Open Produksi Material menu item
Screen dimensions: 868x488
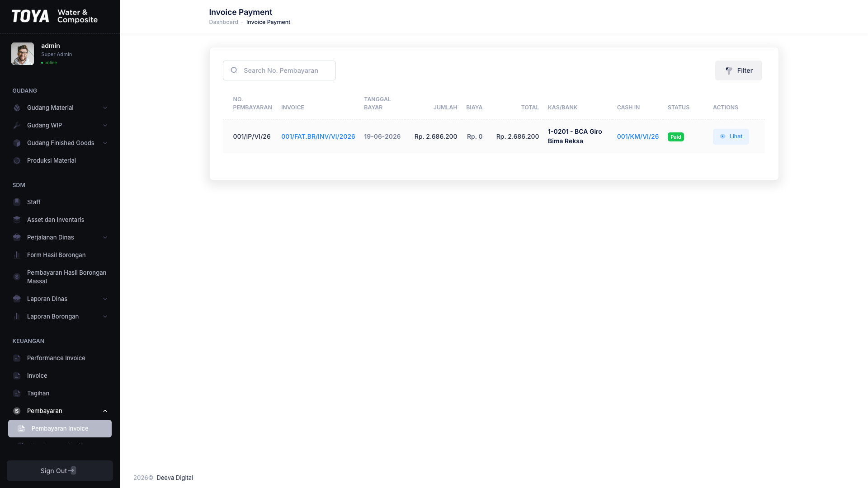tap(60, 160)
